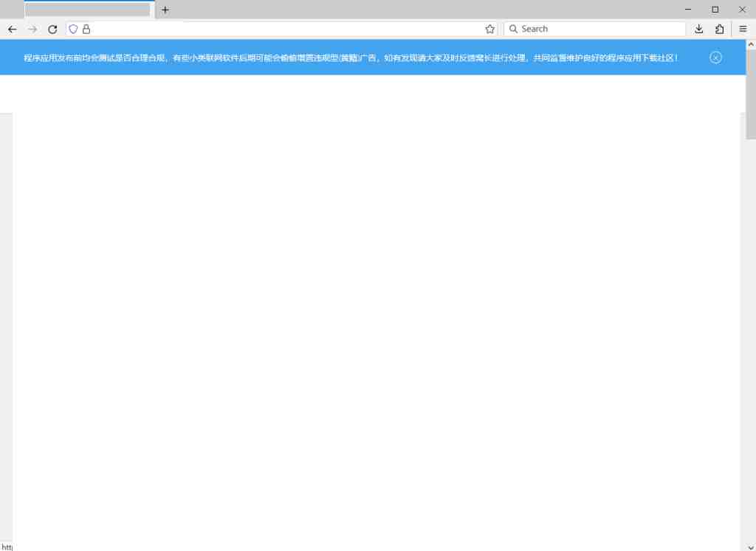Click the forward navigation arrow
Viewport: 756px width, 551px height.
click(32, 29)
